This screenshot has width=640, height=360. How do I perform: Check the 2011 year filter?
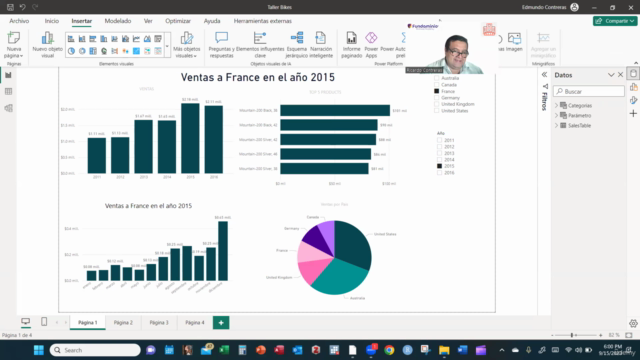click(x=439, y=140)
